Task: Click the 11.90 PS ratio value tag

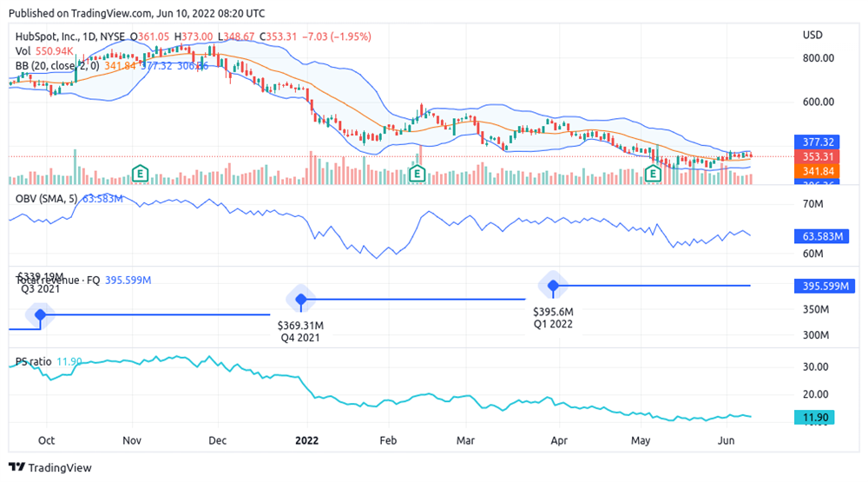Action: coord(820,418)
